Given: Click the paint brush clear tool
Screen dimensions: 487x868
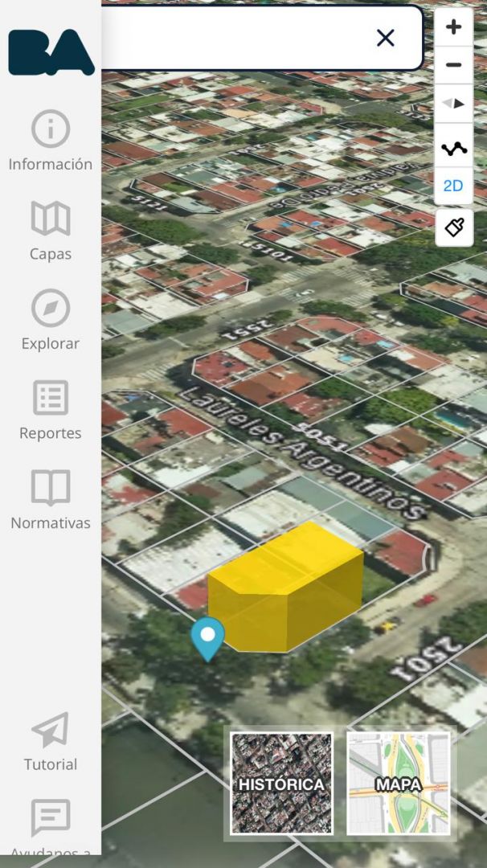Looking at the screenshot, I should pos(453,227).
